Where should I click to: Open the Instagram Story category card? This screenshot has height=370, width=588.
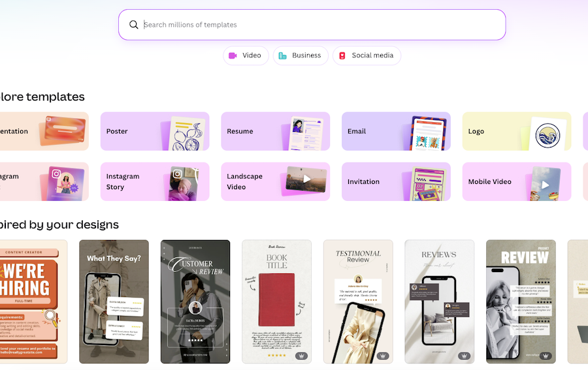click(x=155, y=181)
